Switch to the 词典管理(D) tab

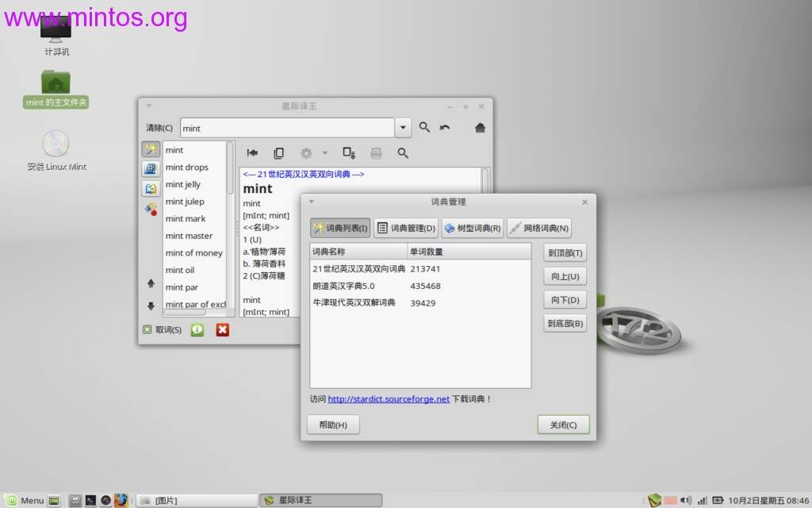coord(406,228)
